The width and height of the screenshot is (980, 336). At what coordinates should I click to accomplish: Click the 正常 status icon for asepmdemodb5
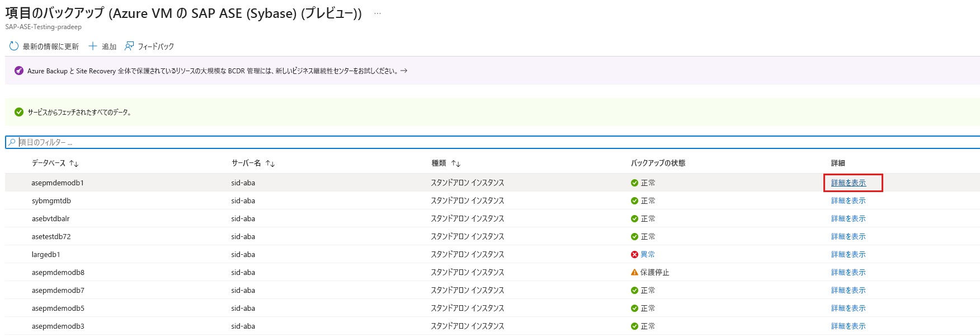pos(634,308)
